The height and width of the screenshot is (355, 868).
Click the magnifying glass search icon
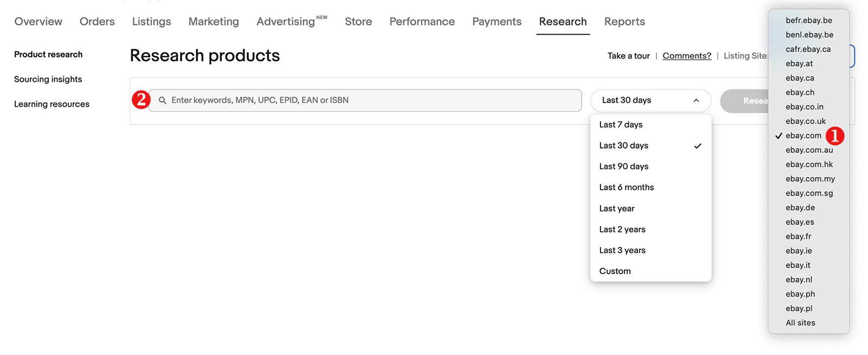click(x=162, y=100)
